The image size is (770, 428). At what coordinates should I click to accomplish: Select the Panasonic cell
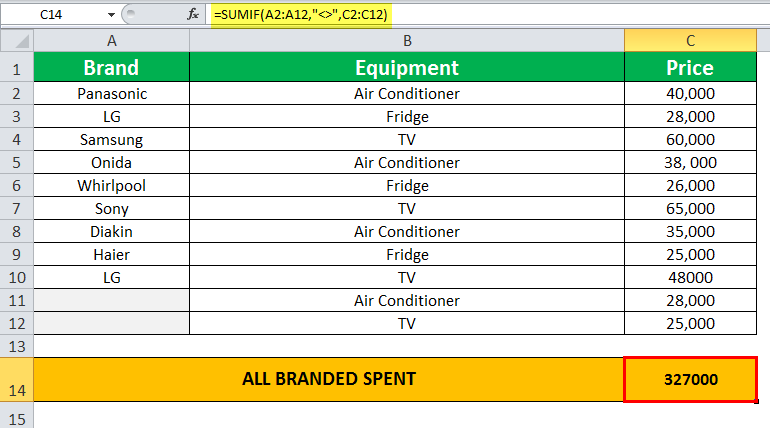pyautogui.click(x=111, y=93)
